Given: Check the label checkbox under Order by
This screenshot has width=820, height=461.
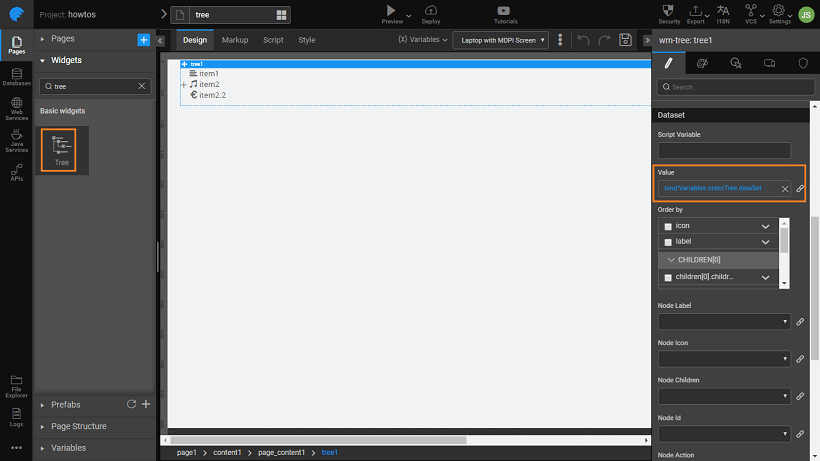Looking at the screenshot, I should pyautogui.click(x=668, y=243).
